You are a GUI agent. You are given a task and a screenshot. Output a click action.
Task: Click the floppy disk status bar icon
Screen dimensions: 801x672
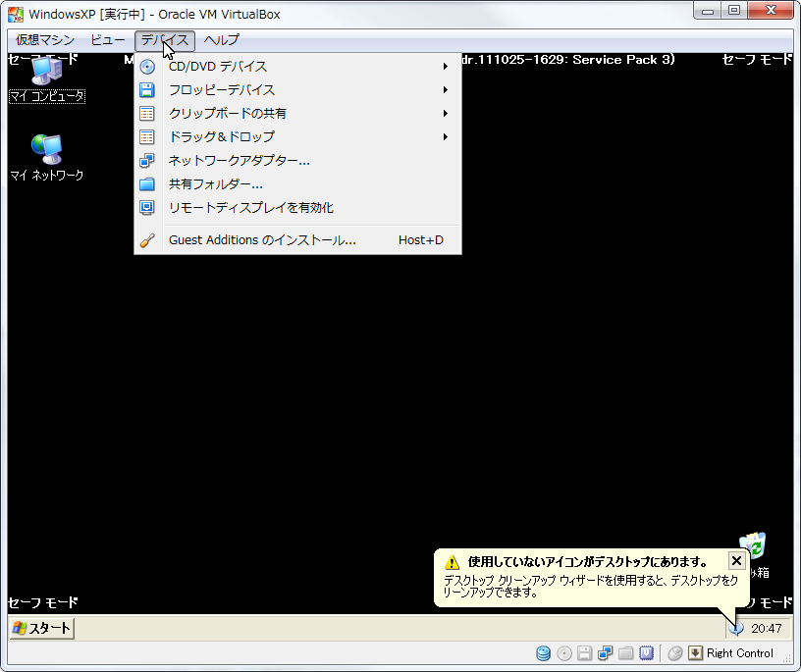coord(584,653)
